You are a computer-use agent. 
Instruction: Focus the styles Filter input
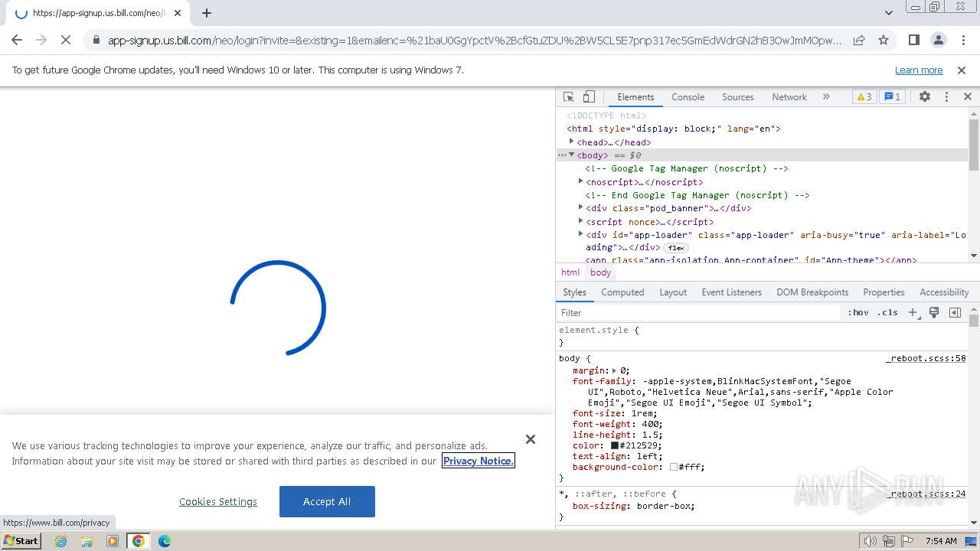point(698,312)
